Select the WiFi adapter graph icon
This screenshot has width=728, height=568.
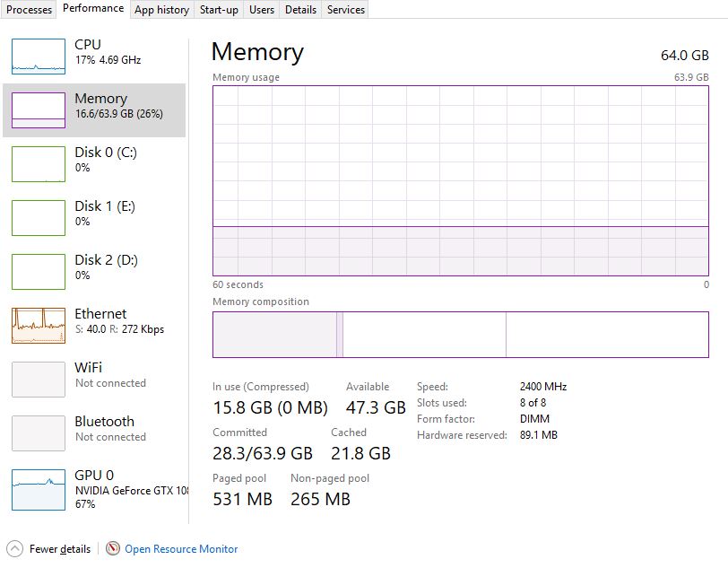click(x=38, y=380)
